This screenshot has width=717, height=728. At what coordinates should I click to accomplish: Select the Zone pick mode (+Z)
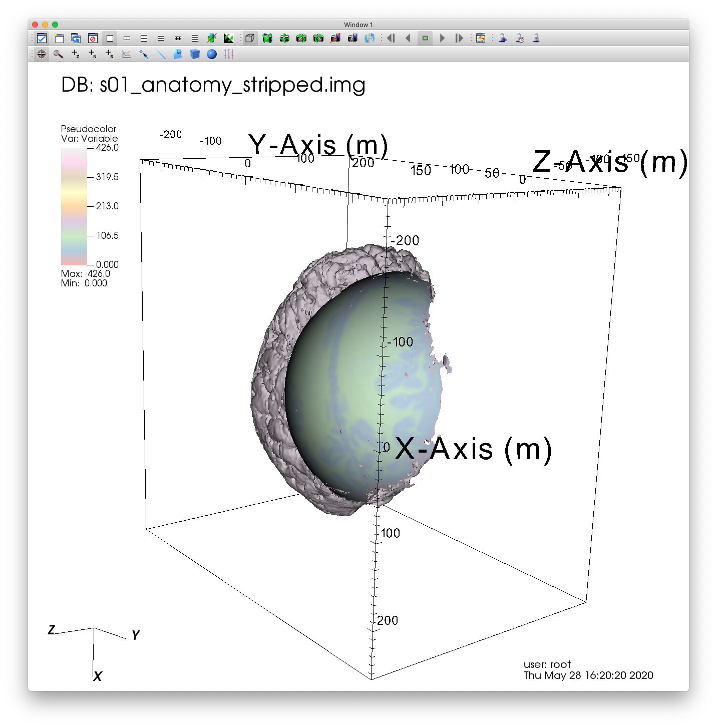click(x=76, y=54)
